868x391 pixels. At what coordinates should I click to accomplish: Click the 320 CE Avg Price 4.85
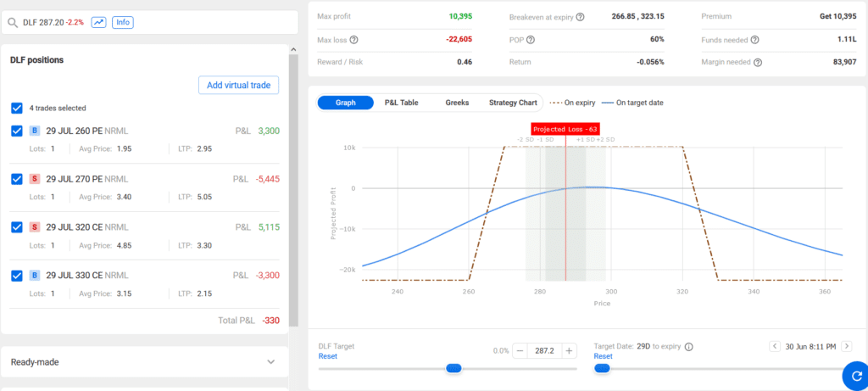(x=125, y=245)
